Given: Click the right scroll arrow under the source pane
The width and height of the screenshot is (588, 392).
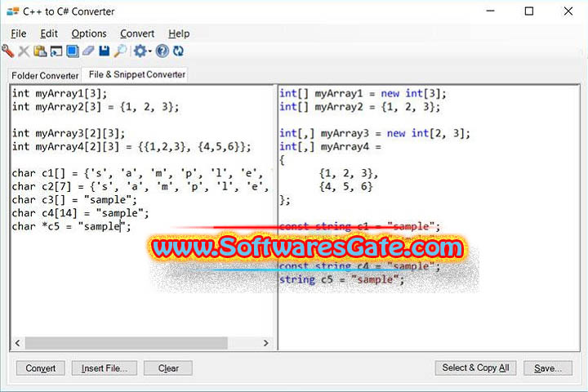Looking at the screenshot, I should tap(265, 343).
